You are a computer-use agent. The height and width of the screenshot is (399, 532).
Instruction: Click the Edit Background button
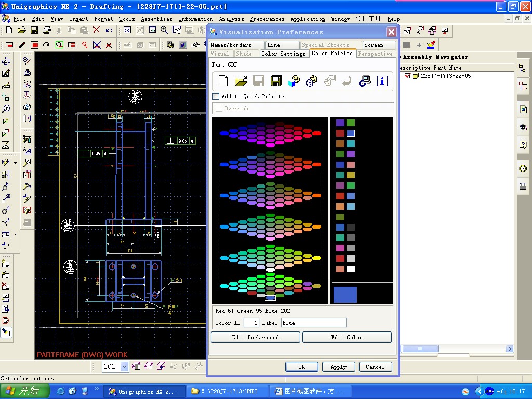pyautogui.click(x=255, y=337)
